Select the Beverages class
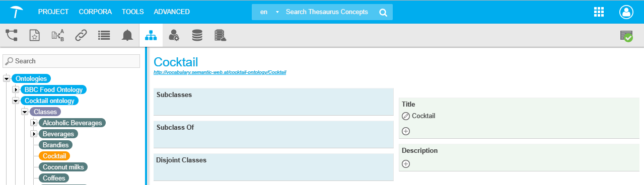The height and width of the screenshot is (185, 644). (58, 134)
